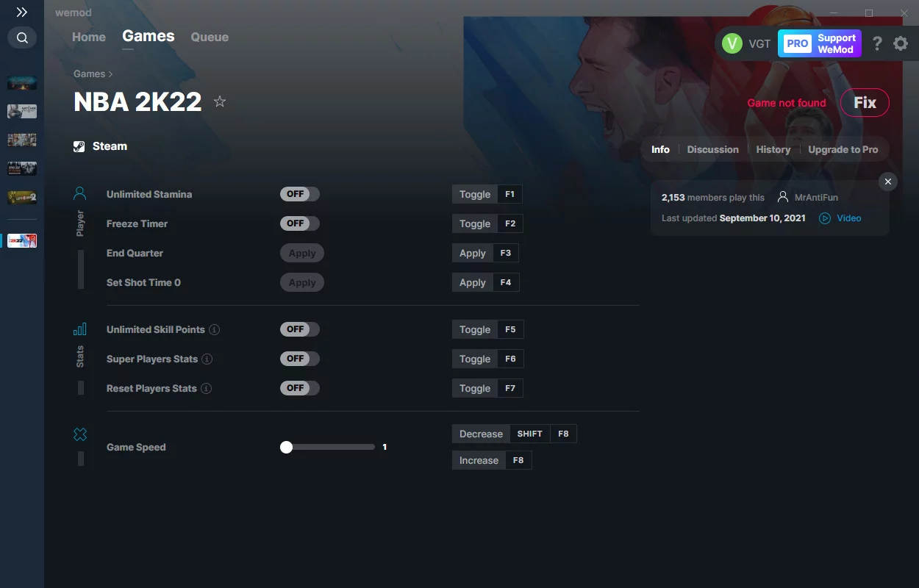Maximize the WeMod window

tap(869, 13)
